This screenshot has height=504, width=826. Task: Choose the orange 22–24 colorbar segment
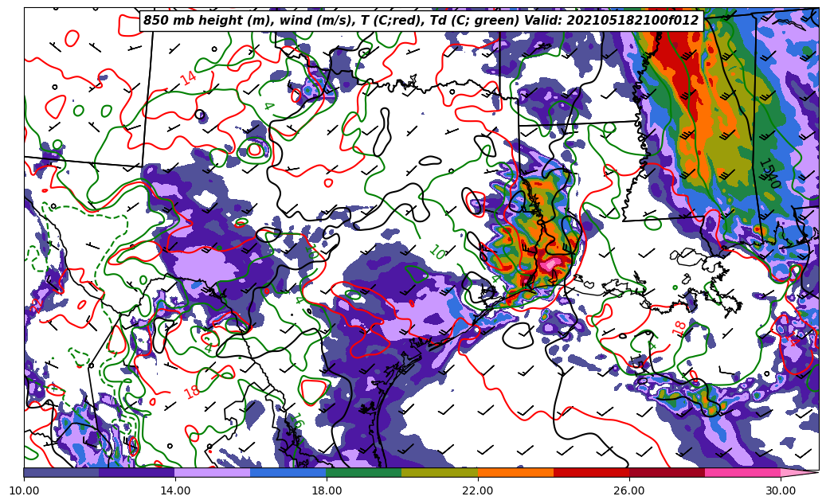pyautogui.click(x=515, y=472)
